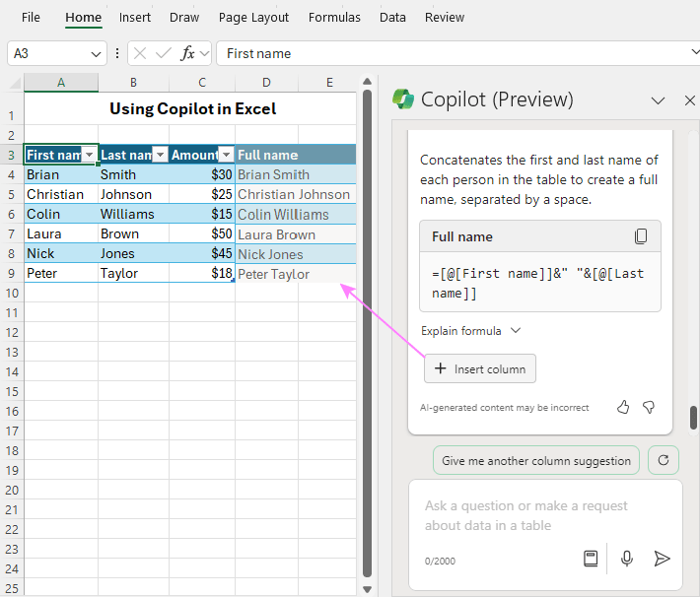Switch to the Data ribbon tab
700x597 pixels.
pyautogui.click(x=392, y=18)
